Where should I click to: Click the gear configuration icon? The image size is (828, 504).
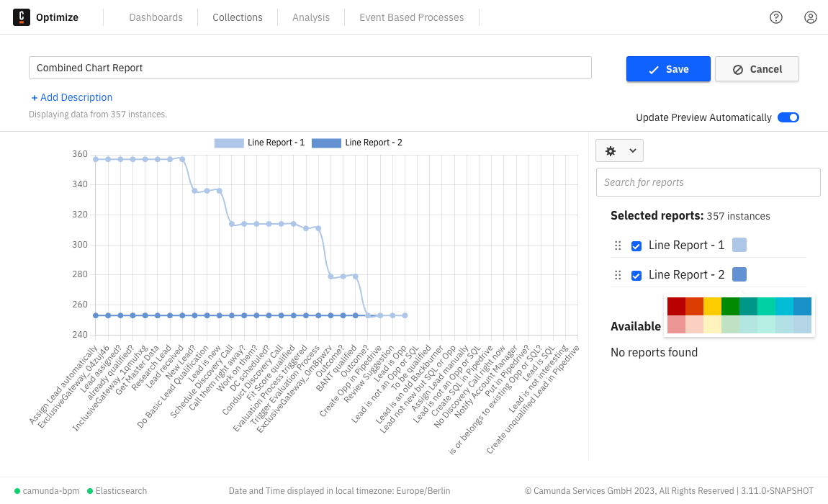coord(611,151)
